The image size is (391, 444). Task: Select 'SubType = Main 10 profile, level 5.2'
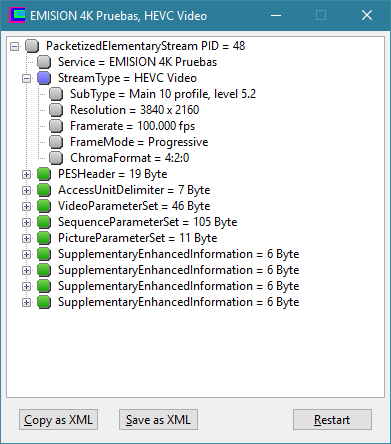point(163,94)
